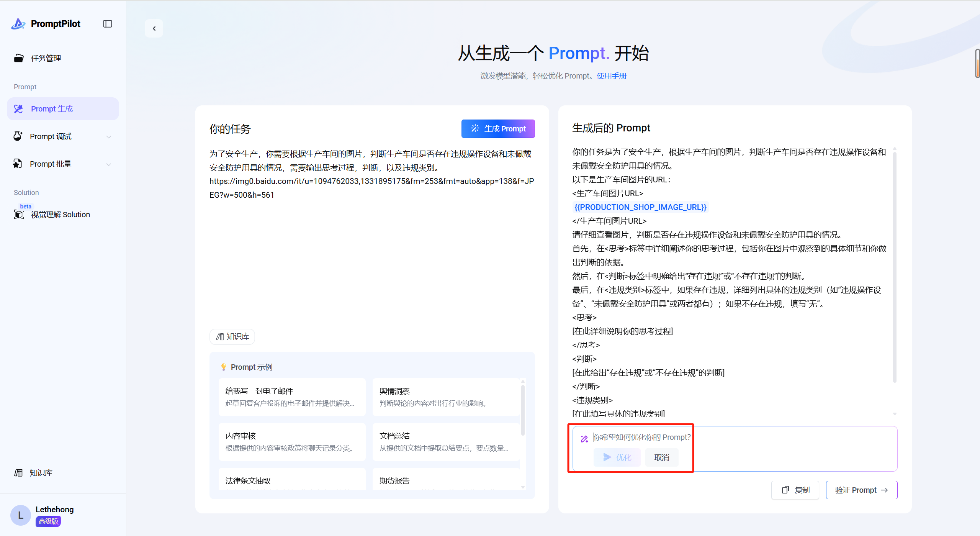Click the magic wand optimize icon
This screenshot has height=536, width=980.
coord(584,439)
